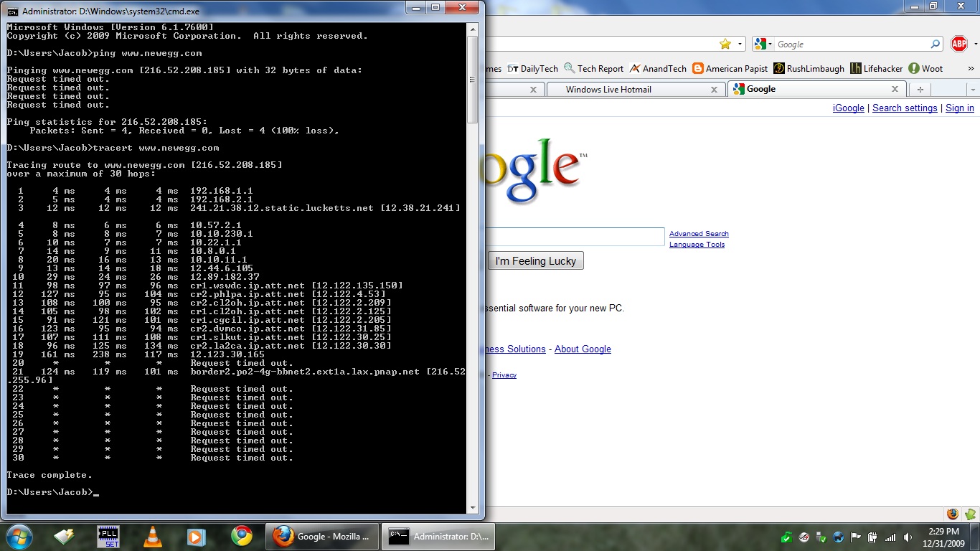Viewport: 980px width, 551px height.
Task: Click the cmd window vertical scrollbar thumb
Action: coord(473,79)
